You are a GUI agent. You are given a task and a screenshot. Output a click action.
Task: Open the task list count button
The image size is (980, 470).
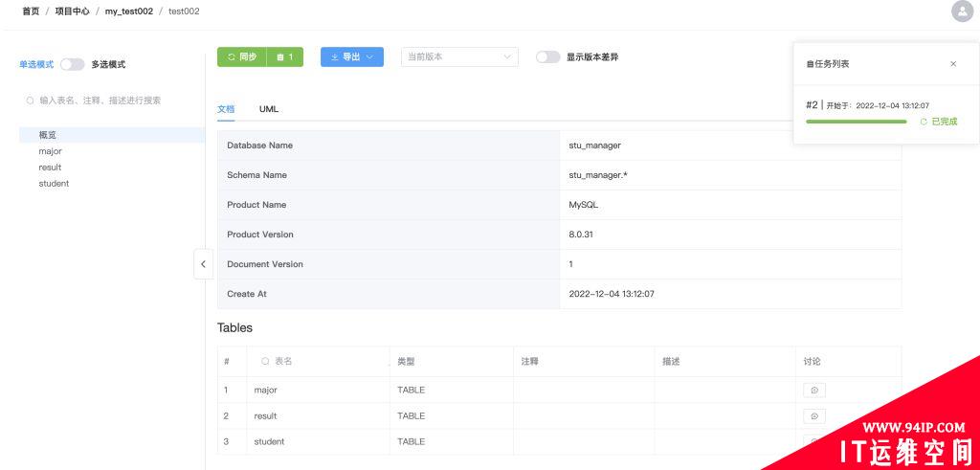285,56
